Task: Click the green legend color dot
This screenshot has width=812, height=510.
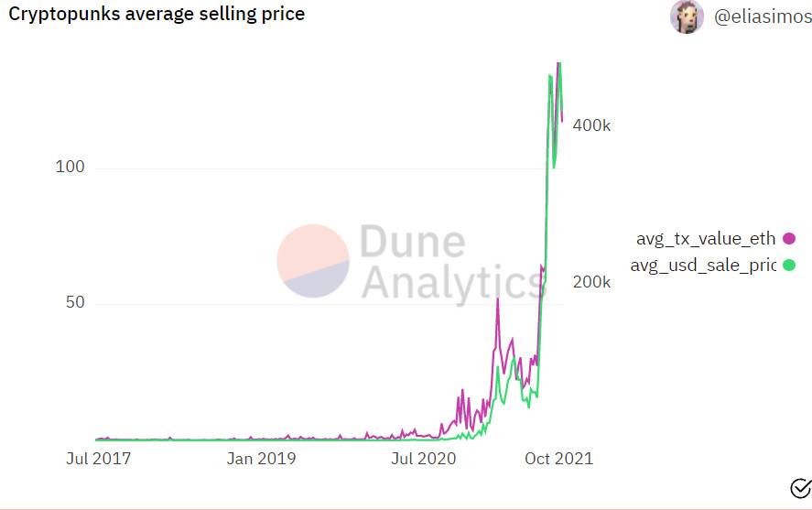Action: coord(790,266)
